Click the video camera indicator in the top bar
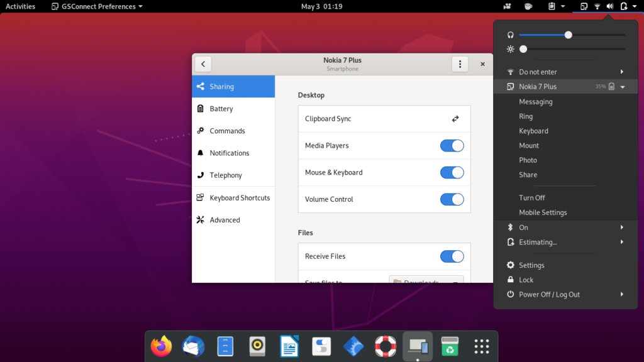The width and height of the screenshot is (644, 362). click(508, 6)
